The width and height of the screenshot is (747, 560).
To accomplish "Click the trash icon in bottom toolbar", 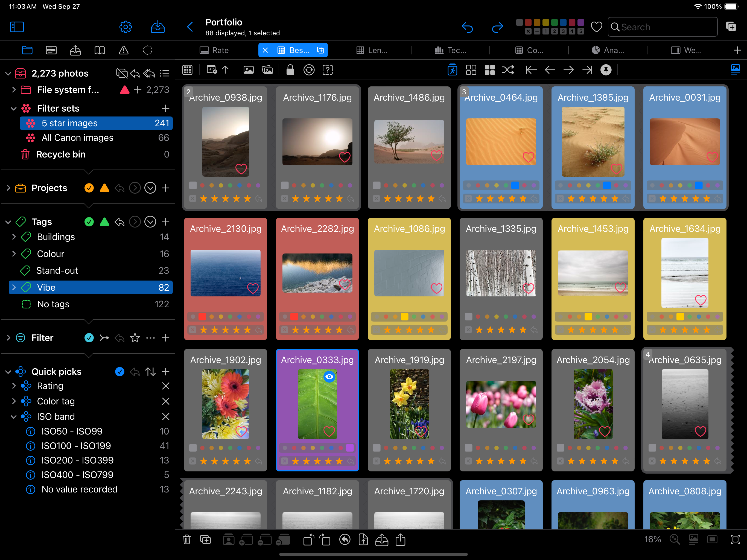I will (x=187, y=539).
